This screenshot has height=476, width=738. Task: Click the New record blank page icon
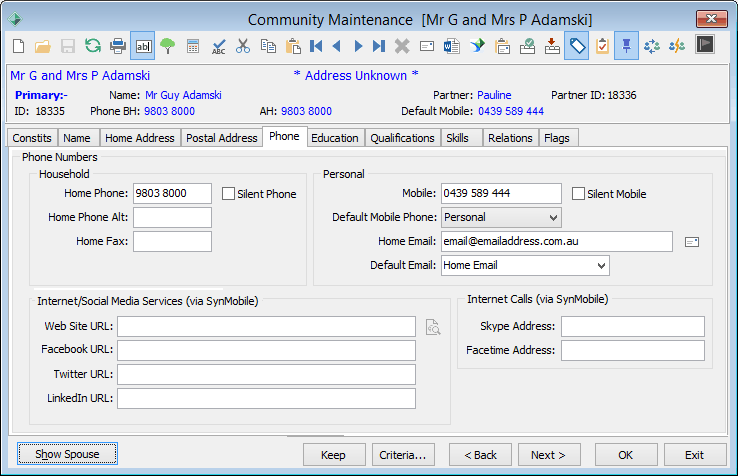[18, 46]
